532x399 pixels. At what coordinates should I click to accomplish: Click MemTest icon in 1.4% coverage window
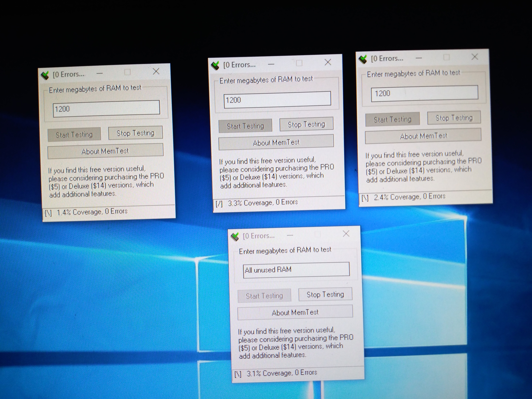point(45,76)
